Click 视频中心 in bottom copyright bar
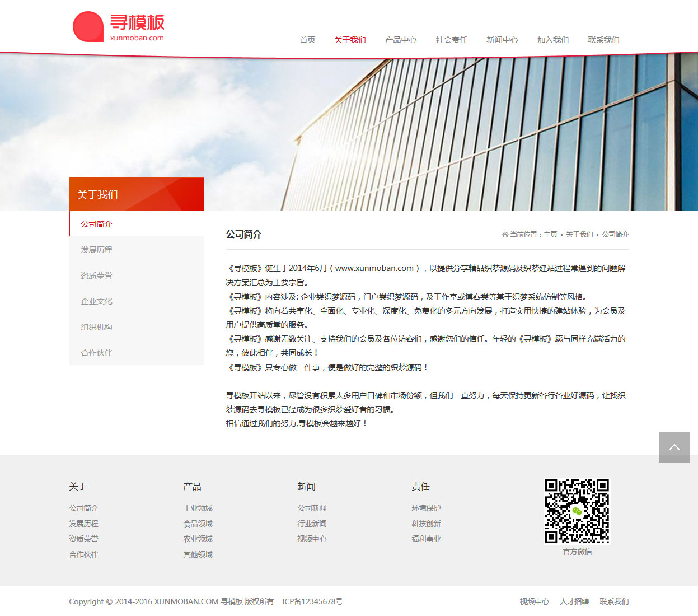Viewport: 698px width, 616px height. (x=534, y=601)
